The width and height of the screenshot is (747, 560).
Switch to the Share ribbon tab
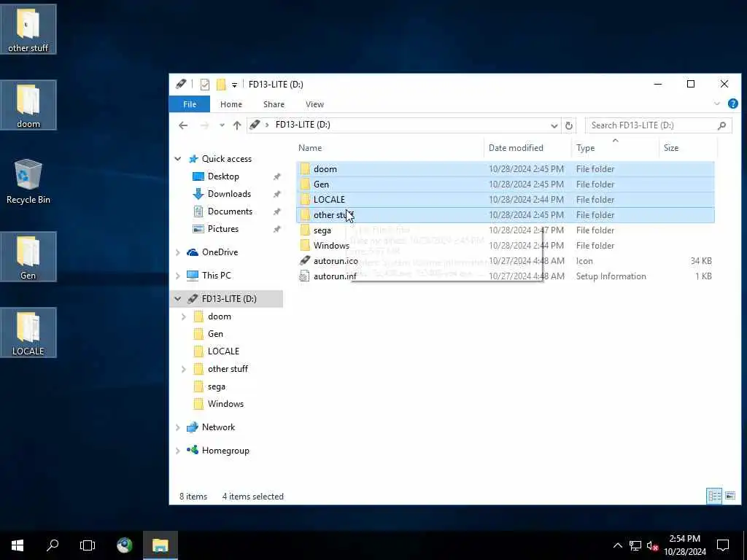[274, 104]
